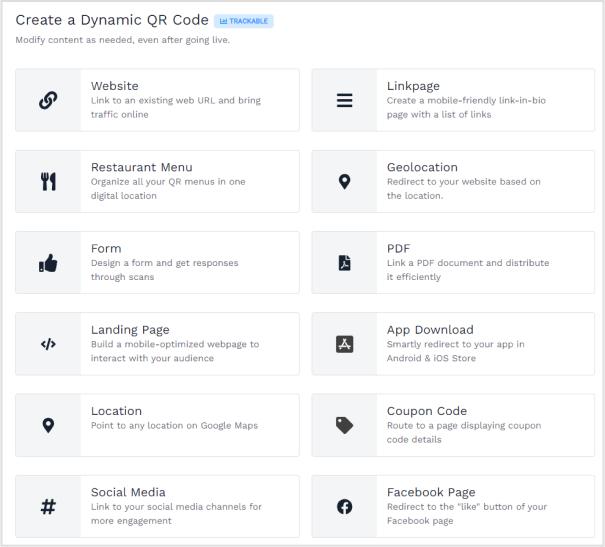Select the Facebook Page title
The height and width of the screenshot is (547, 605).
pyautogui.click(x=431, y=493)
